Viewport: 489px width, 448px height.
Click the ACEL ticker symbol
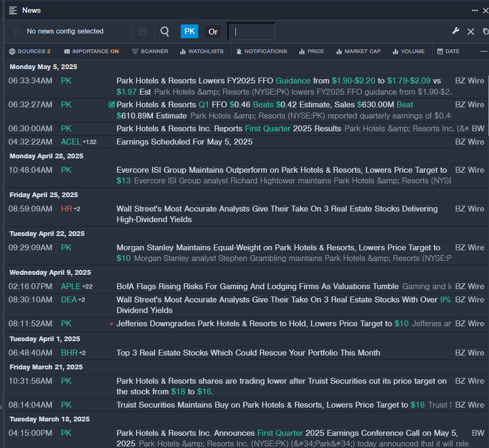pyautogui.click(x=71, y=142)
